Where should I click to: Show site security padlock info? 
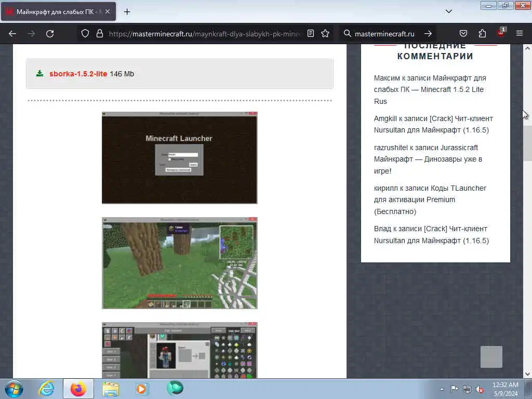pyautogui.click(x=99, y=34)
